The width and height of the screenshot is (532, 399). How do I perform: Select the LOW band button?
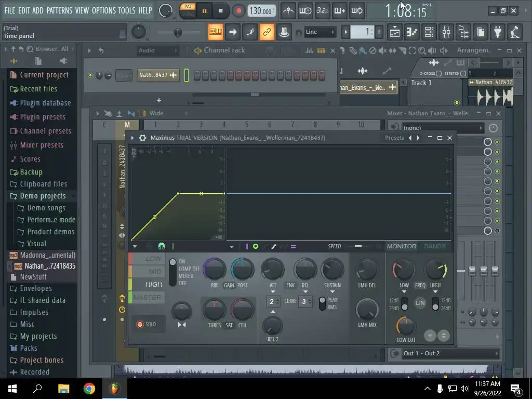point(147,259)
